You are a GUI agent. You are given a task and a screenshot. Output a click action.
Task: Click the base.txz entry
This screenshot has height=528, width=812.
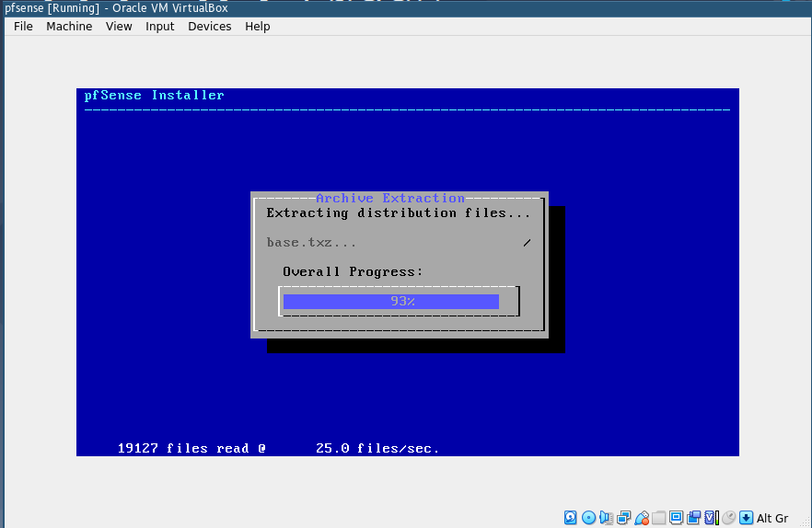(311, 242)
